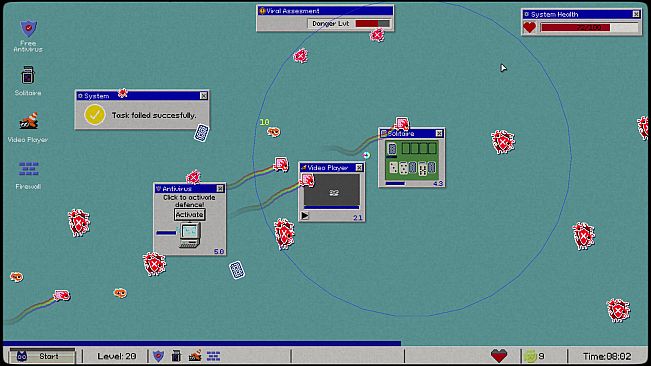The image size is (651, 366).
Task: Click the Video Player screen area
Action: 332,189
